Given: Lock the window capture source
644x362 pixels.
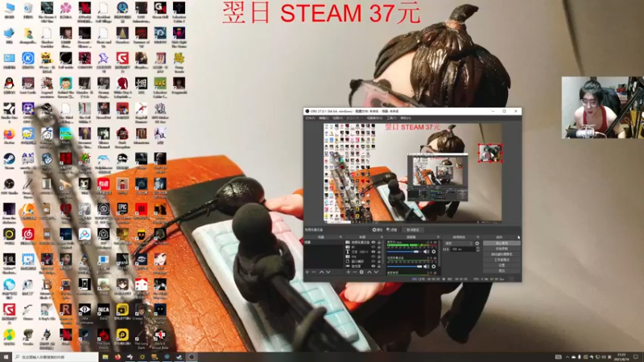Looking at the screenshot, I should tap(379, 261).
